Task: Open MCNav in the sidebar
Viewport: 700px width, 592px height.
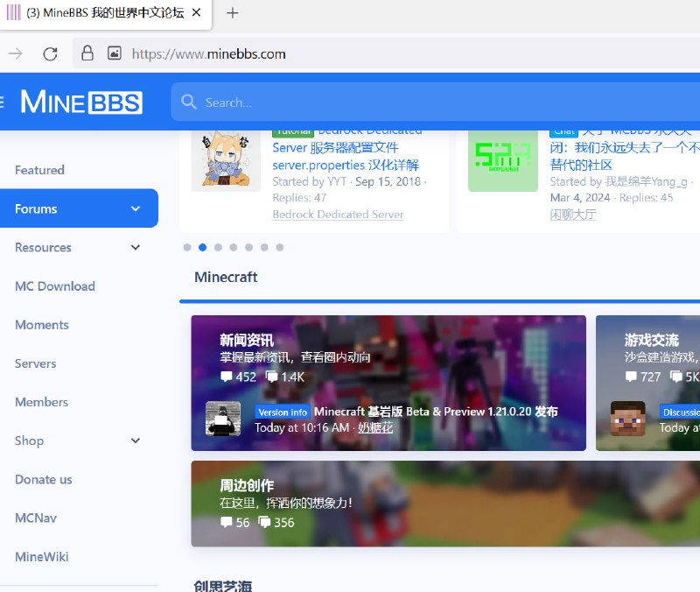Action: click(36, 518)
